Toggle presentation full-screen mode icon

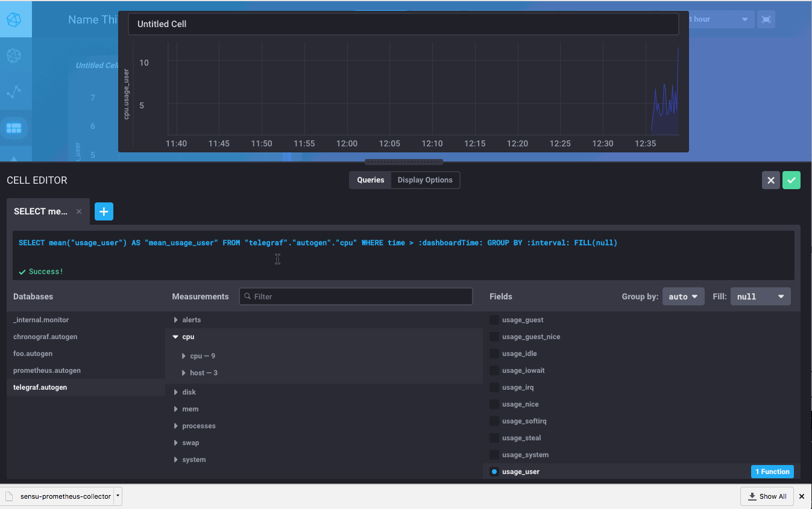pos(766,19)
